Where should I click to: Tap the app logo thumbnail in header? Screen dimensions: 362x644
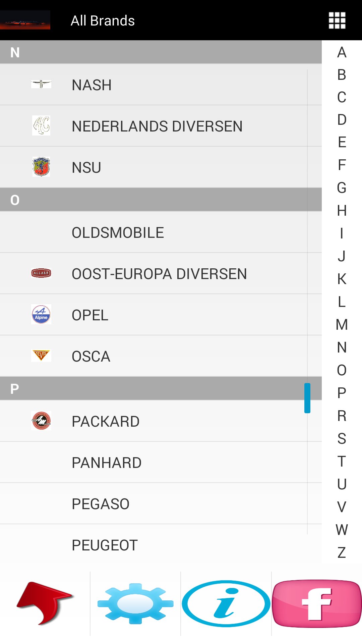tap(25, 20)
